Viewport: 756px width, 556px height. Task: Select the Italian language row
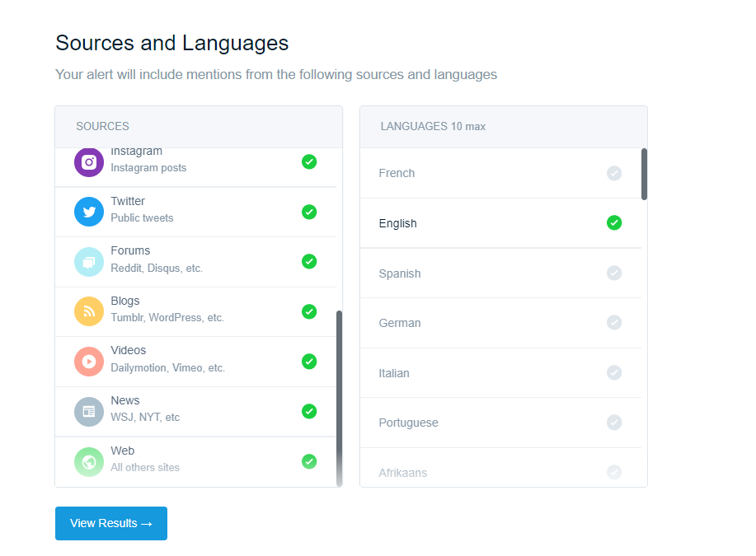pyautogui.click(x=500, y=373)
